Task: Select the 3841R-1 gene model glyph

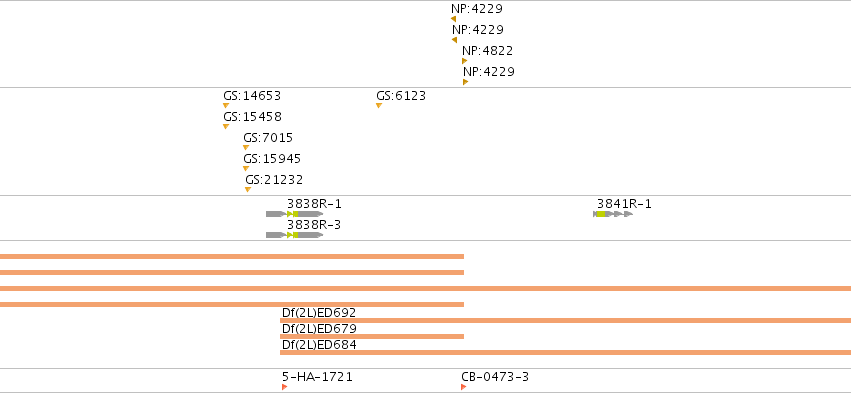Action: 613,214
